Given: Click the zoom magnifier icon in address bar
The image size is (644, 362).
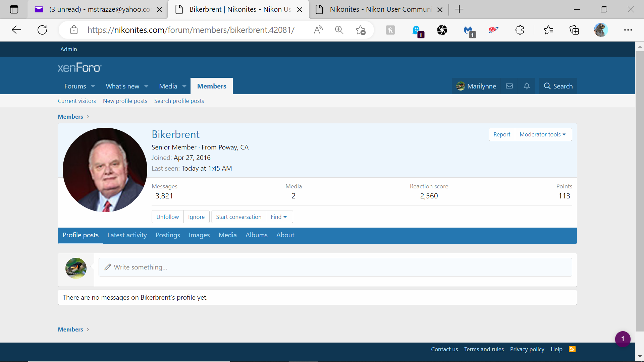Looking at the screenshot, I should (x=339, y=30).
